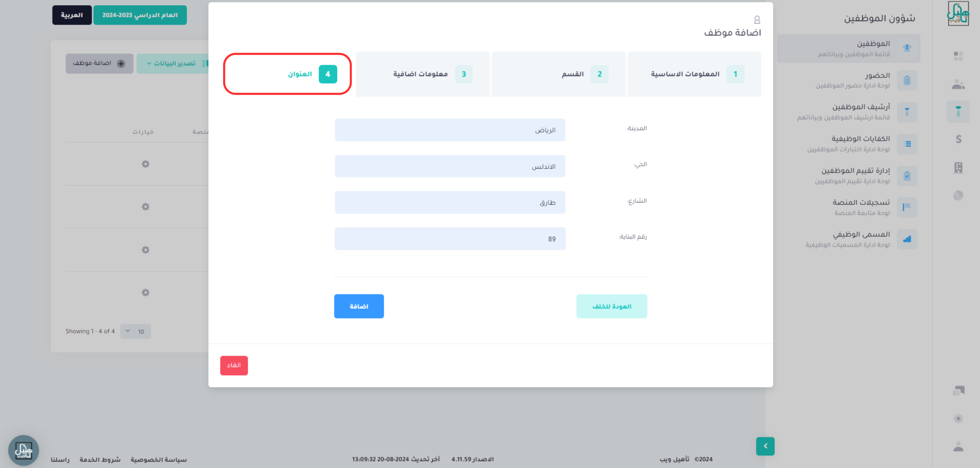Screen dimensions: 980x468
Task: Open إدارة تقييم الموظفين menu item
Action: 849,176
